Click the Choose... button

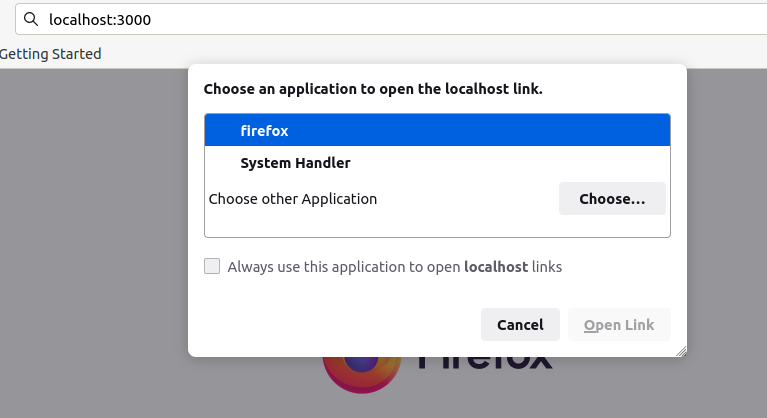[612, 198]
